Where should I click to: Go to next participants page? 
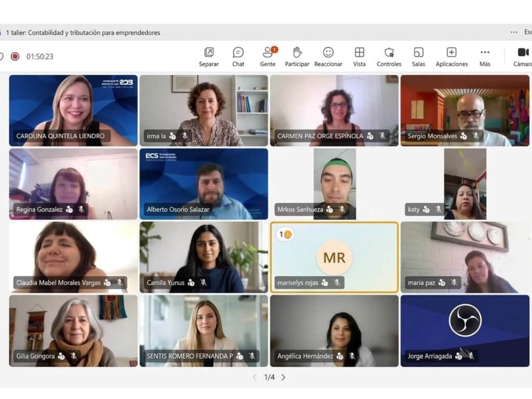(283, 377)
